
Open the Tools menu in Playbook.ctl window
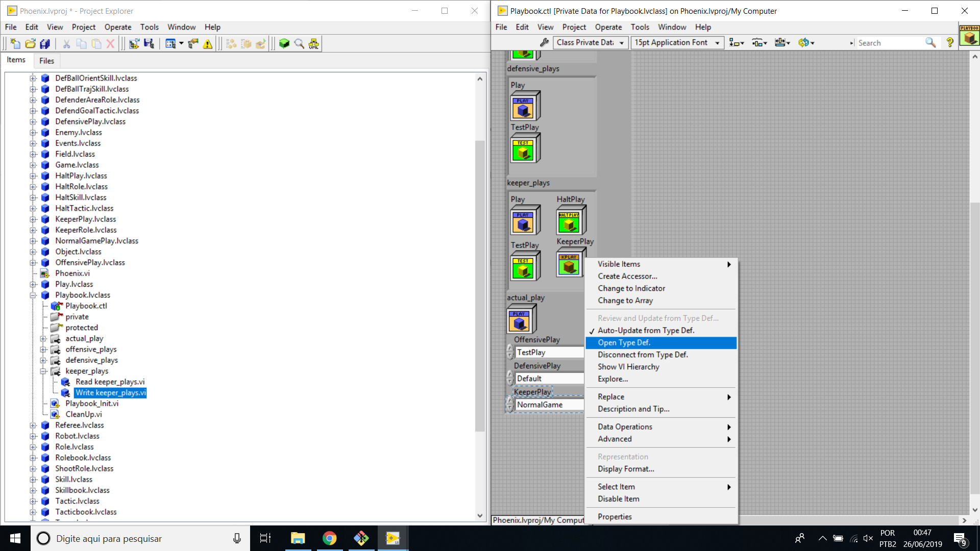coord(640,27)
